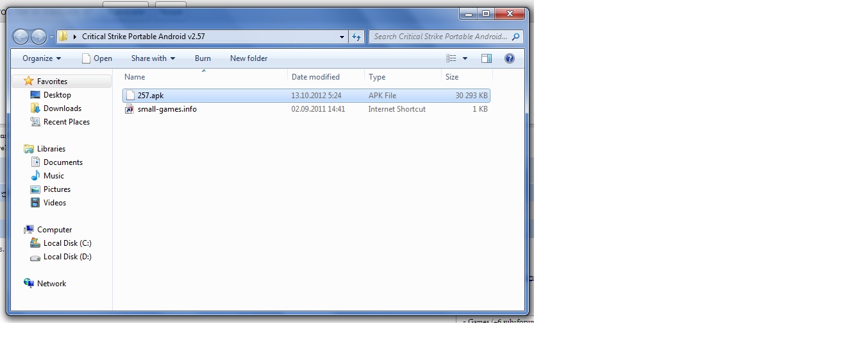Open the Videos library
Image resolution: width=868 pixels, height=362 pixels.
54,203
